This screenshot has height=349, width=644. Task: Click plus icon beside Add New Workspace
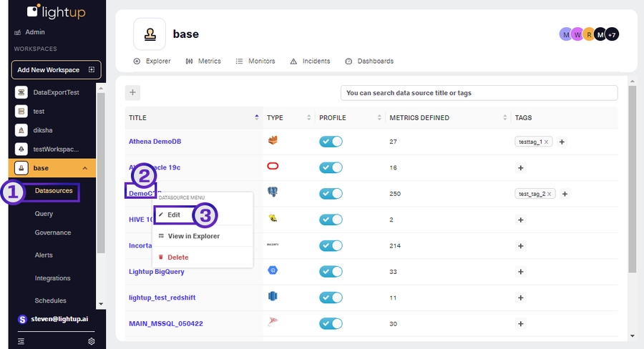pyautogui.click(x=91, y=70)
